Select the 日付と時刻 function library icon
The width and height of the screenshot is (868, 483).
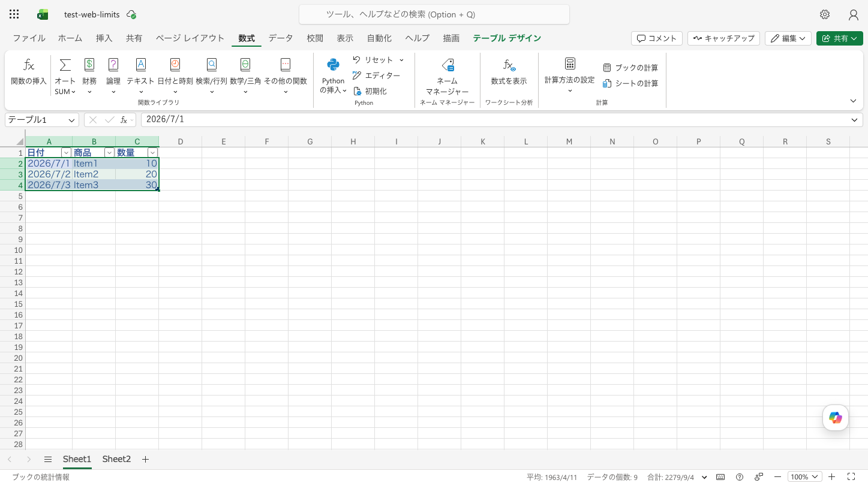pos(175,65)
